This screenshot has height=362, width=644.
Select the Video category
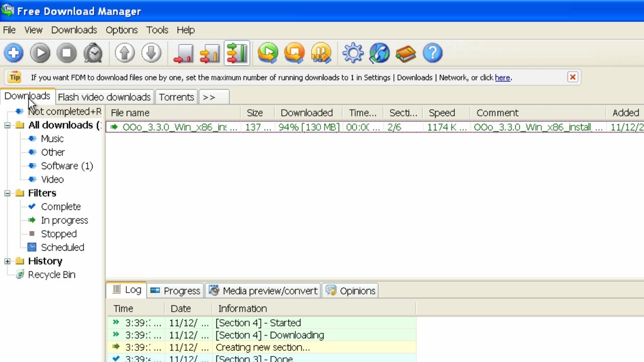pos(52,179)
